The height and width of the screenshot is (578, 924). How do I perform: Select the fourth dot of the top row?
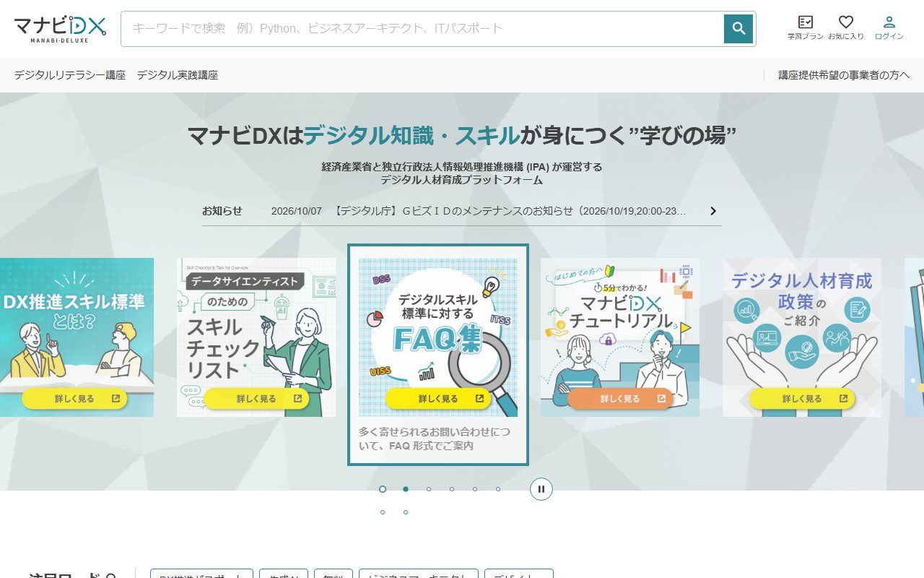click(x=452, y=489)
